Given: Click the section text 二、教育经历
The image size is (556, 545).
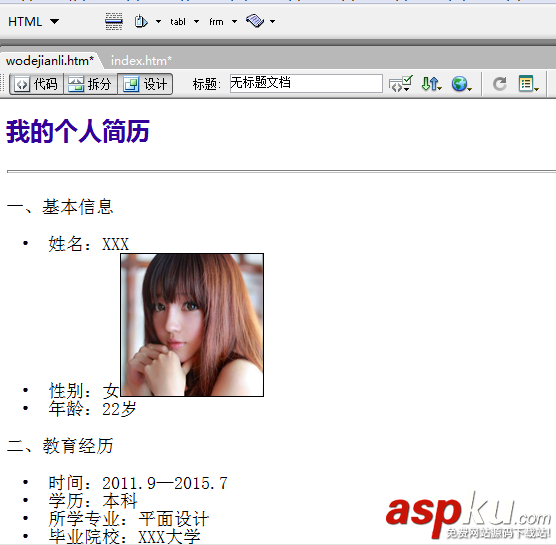Looking at the screenshot, I should point(60,446).
